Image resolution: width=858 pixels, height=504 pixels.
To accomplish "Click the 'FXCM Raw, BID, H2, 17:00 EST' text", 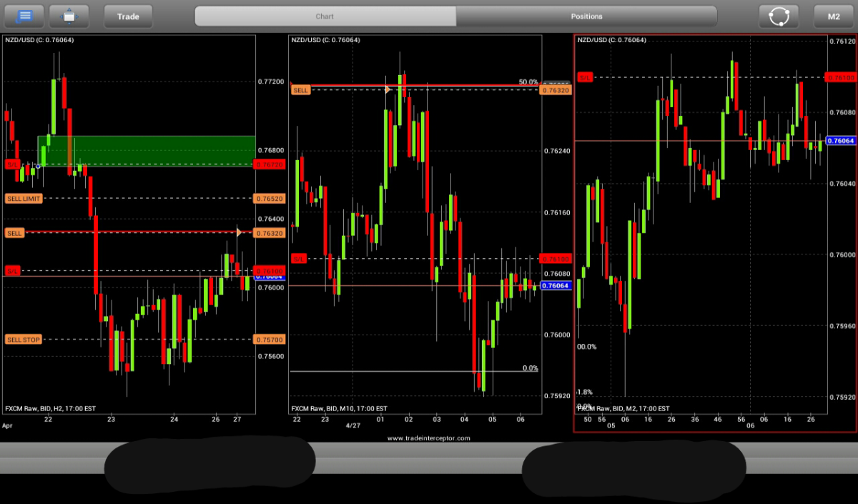I will (x=50, y=408).
